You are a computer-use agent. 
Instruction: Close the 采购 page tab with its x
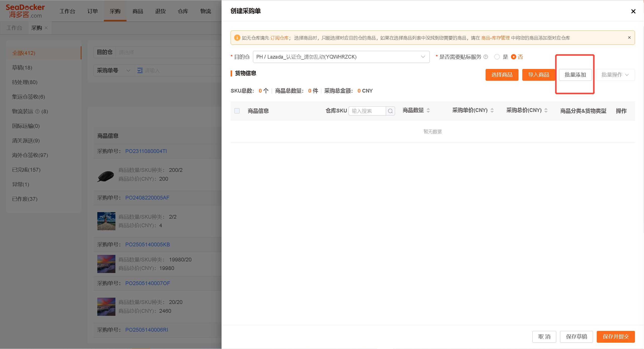(x=46, y=28)
